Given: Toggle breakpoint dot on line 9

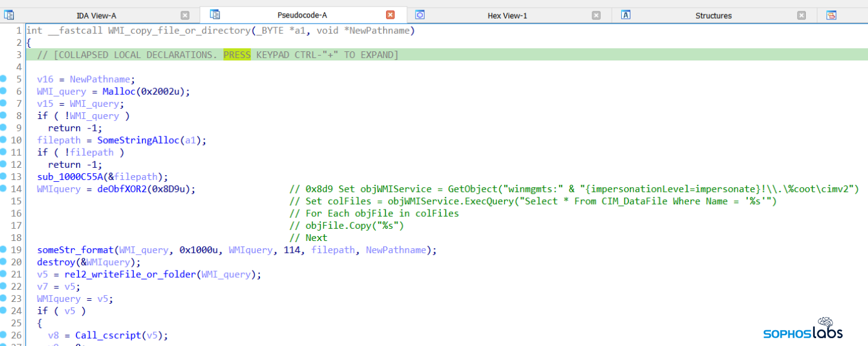Looking at the screenshot, I should coord(4,127).
